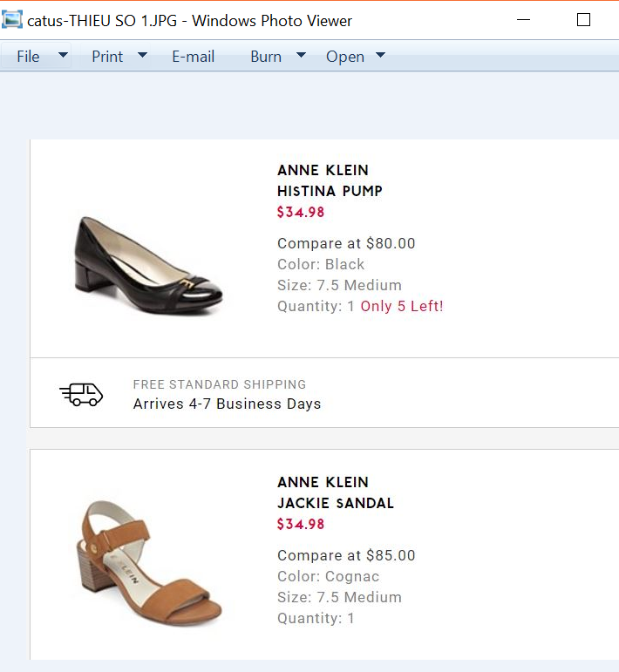Click the Photo Viewer app icon in title bar
619x672 pixels.
(12, 19)
